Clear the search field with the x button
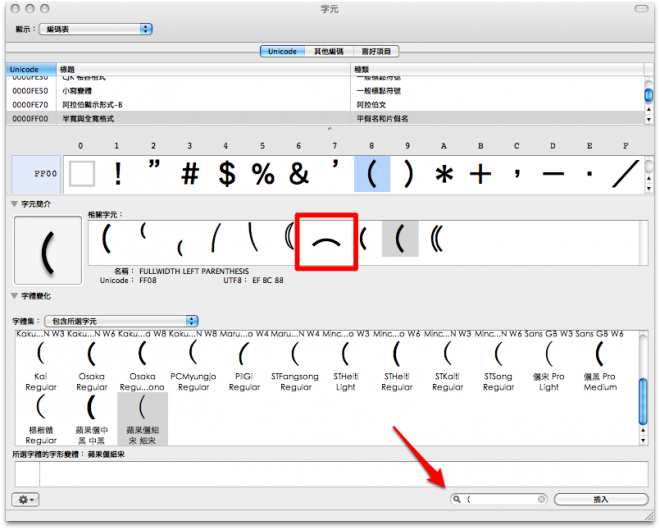Image resolution: width=660 pixels, height=530 pixels. pyautogui.click(x=542, y=498)
